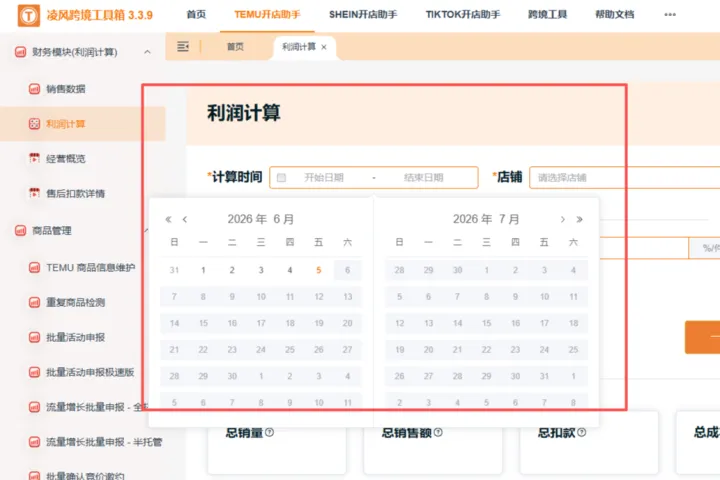Open 经营概览 in the sidebar
Viewport: 720px width, 480px height.
[x=65, y=158]
